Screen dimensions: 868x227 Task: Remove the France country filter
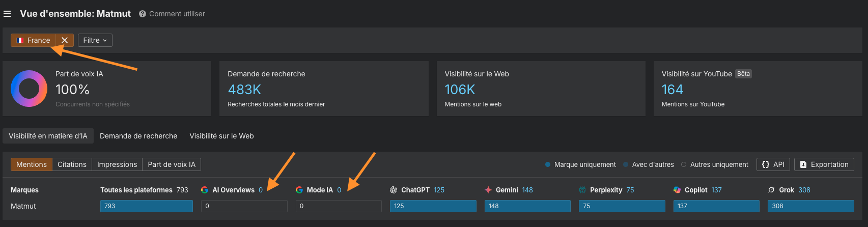[x=65, y=40]
